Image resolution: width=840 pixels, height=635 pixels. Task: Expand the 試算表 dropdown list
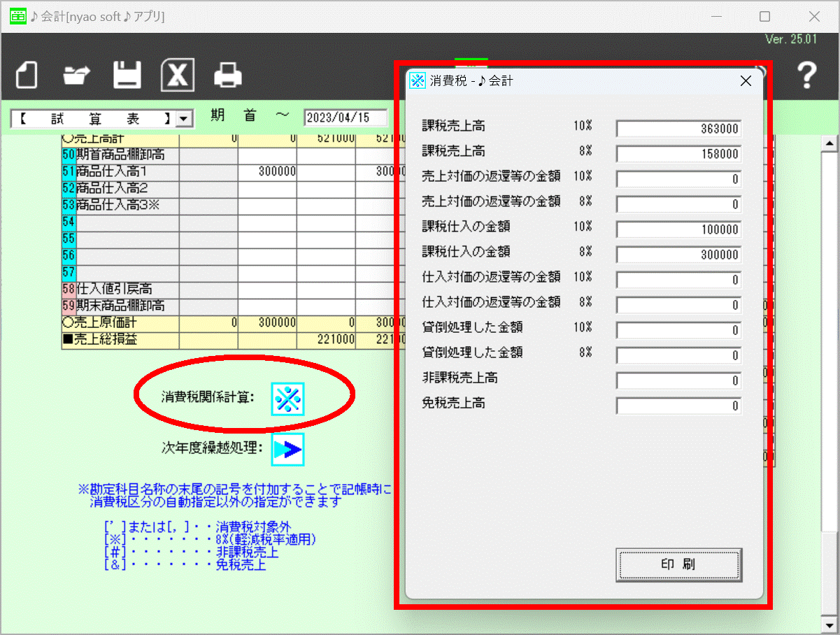coord(184,119)
